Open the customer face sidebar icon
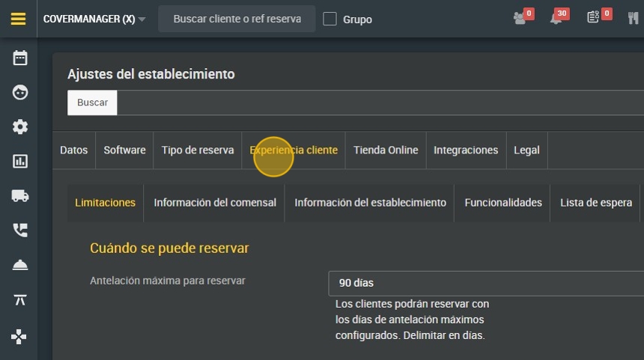 coord(19,92)
